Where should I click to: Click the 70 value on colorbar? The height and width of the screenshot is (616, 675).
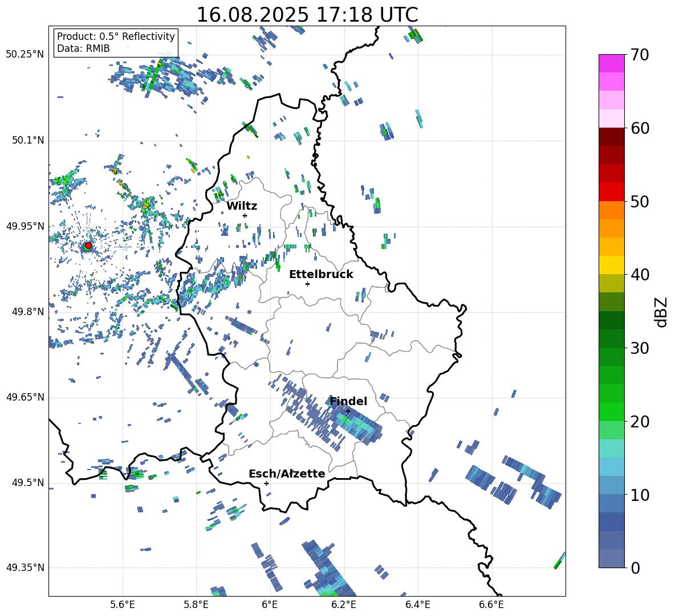pos(640,55)
